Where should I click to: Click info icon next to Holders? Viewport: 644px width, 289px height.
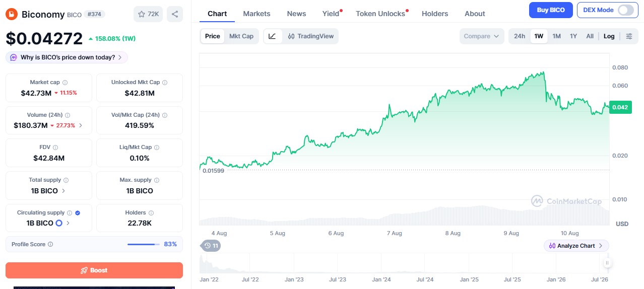pyautogui.click(x=151, y=212)
